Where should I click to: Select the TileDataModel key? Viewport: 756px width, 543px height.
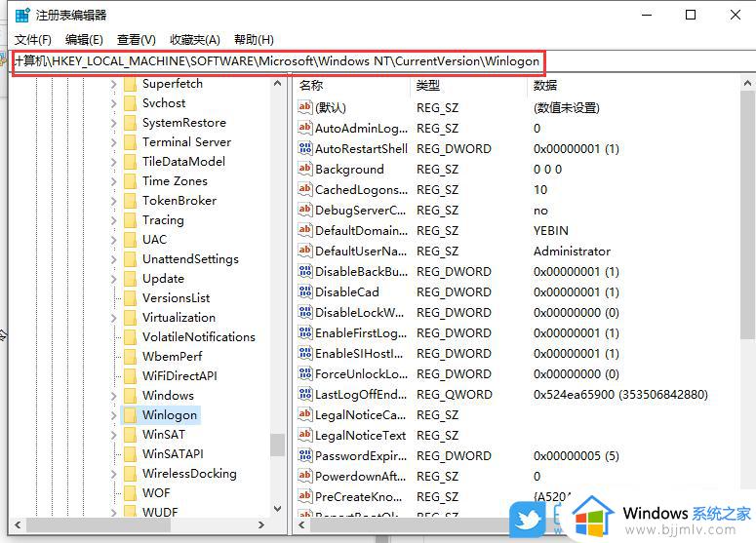tap(183, 162)
